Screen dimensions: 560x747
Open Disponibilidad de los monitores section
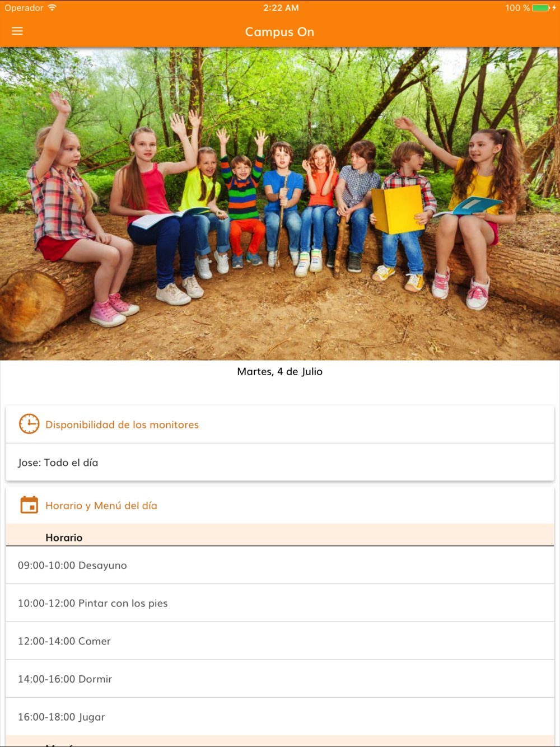pos(122,424)
